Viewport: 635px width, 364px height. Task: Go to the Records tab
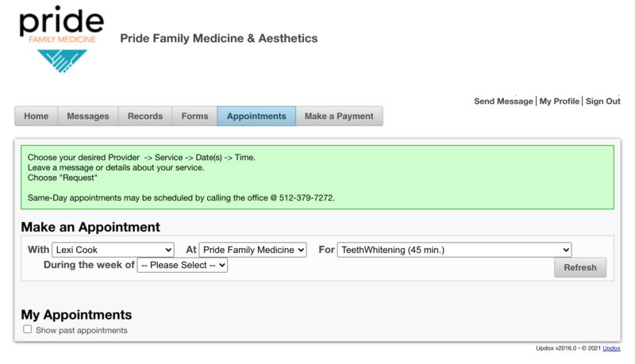tap(145, 116)
